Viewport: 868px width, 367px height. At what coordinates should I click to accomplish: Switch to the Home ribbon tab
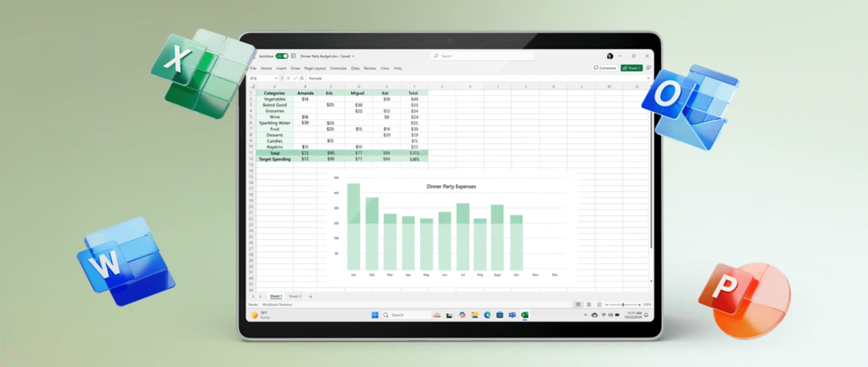tap(266, 68)
